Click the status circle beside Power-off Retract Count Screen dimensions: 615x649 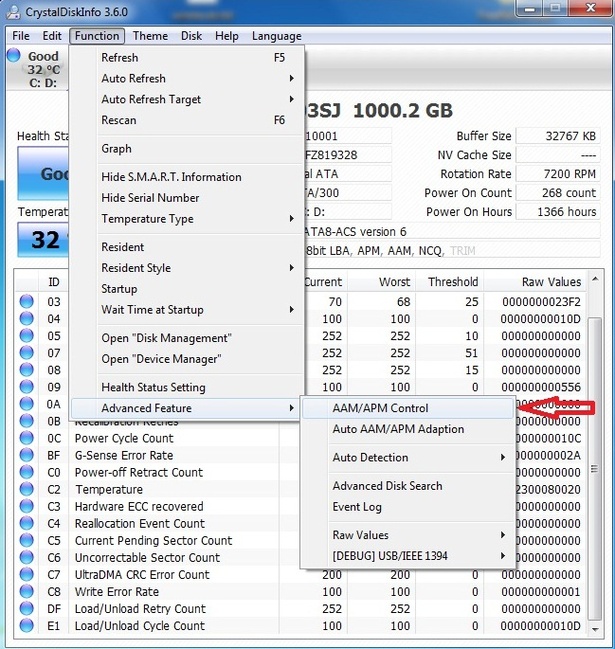[26, 472]
